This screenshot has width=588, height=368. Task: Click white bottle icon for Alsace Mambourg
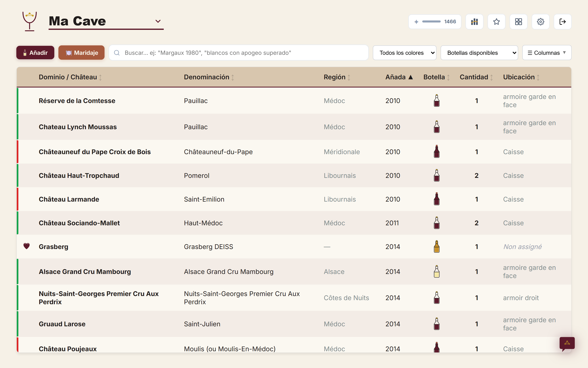[437, 271]
